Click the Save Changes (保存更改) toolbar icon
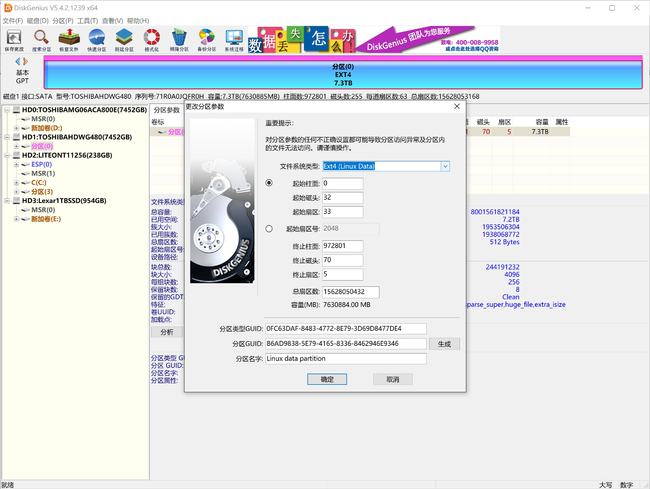650x489 pixels. click(14, 40)
